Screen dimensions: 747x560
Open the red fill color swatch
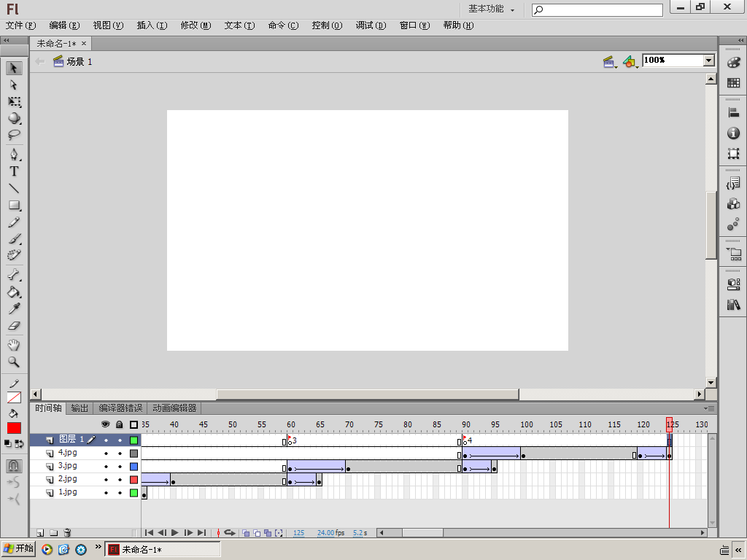pyautogui.click(x=14, y=428)
